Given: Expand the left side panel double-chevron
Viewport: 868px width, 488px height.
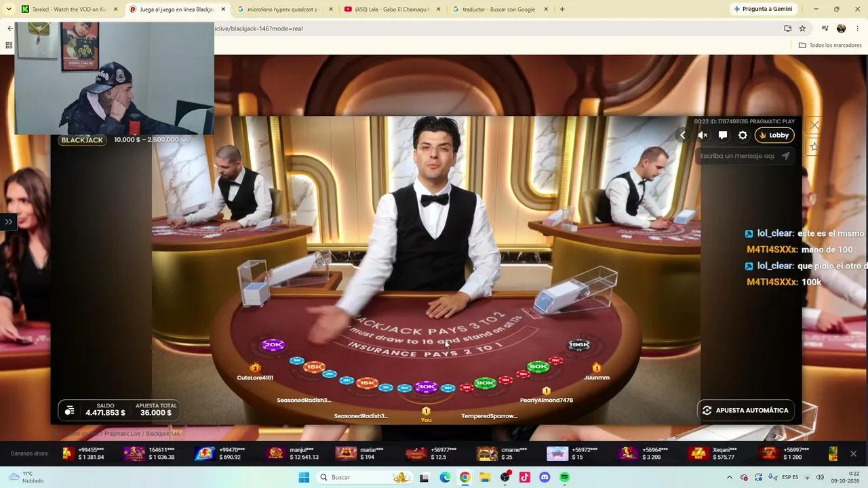Looking at the screenshot, I should pos(8,222).
